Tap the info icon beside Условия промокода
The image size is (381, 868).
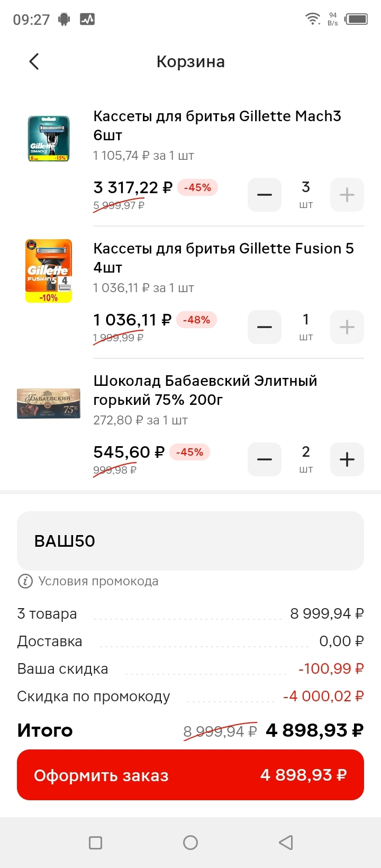point(25,581)
